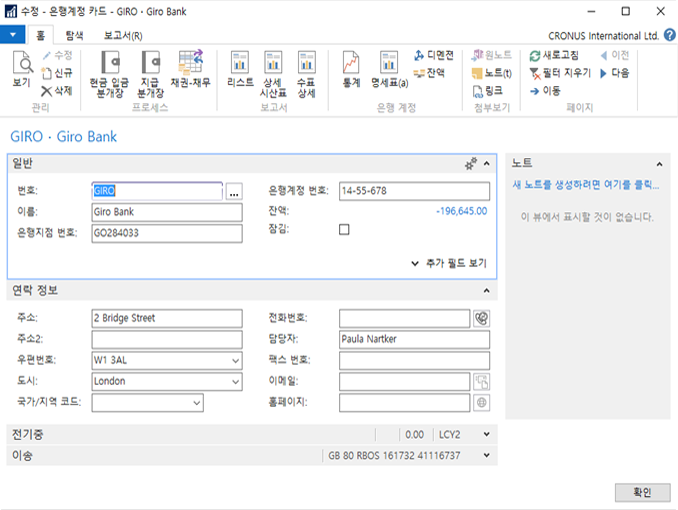Collapse the 노트 panel

pos(659,164)
